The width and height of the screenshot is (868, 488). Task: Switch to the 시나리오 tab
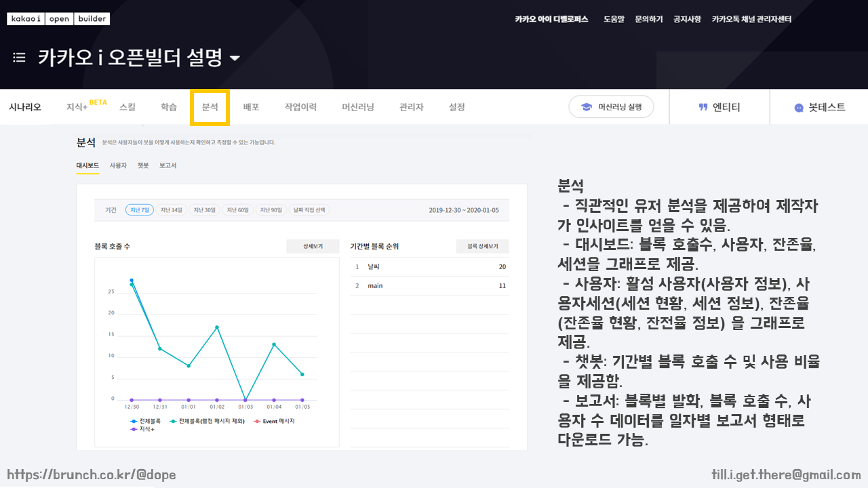click(25, 107)
